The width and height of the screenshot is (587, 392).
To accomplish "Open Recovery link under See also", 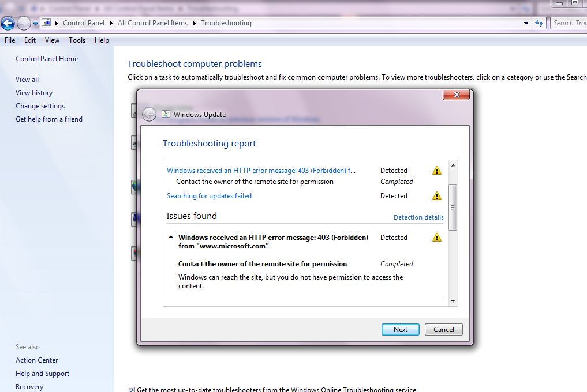I will 29,387.
